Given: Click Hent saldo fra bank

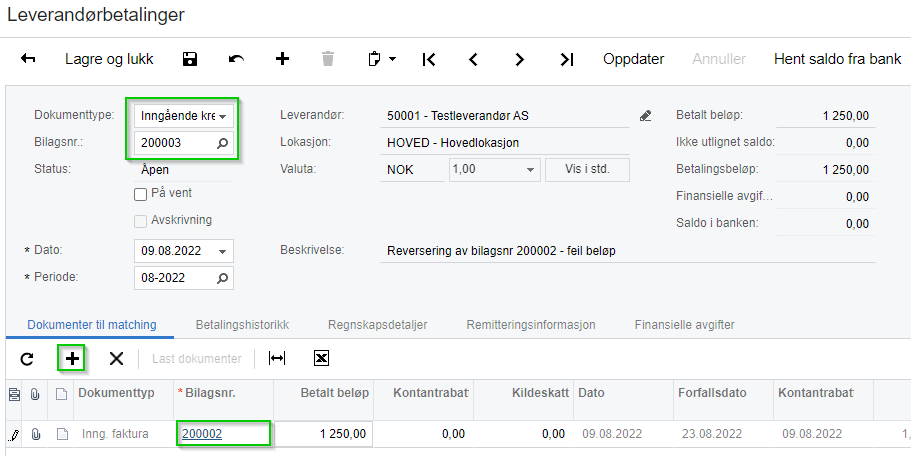Looking at the screenshot, I should 837,59.
